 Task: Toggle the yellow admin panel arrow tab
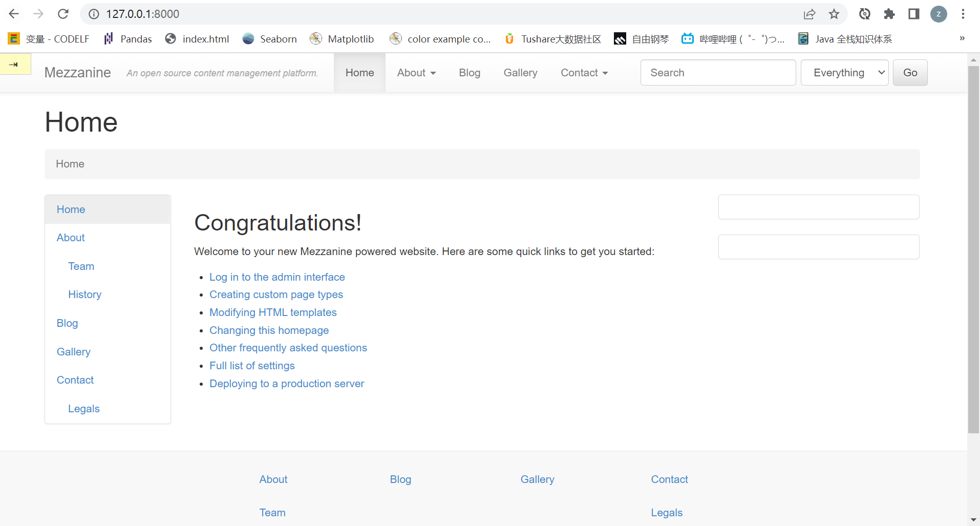15,64
